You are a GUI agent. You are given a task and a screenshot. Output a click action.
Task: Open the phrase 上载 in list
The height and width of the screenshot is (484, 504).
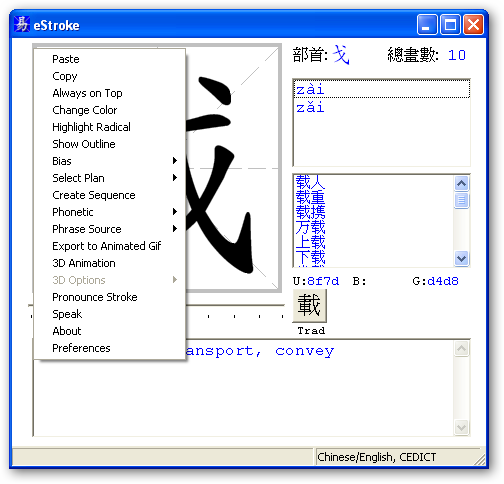310,242
